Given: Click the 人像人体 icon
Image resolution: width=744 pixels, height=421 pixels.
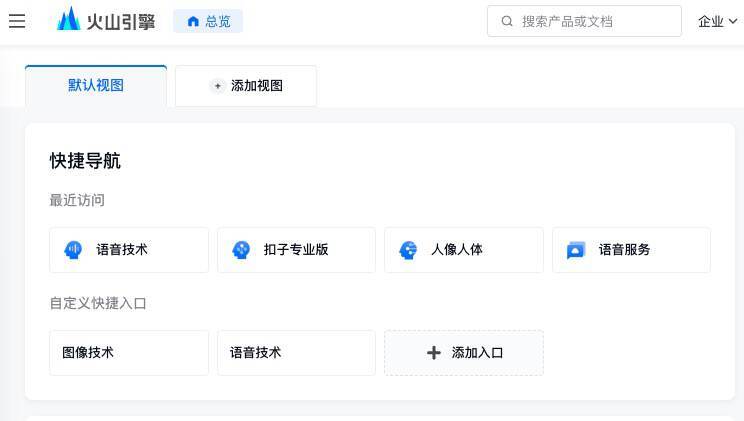Looking at the screenshot, I should tap(408, 250).
